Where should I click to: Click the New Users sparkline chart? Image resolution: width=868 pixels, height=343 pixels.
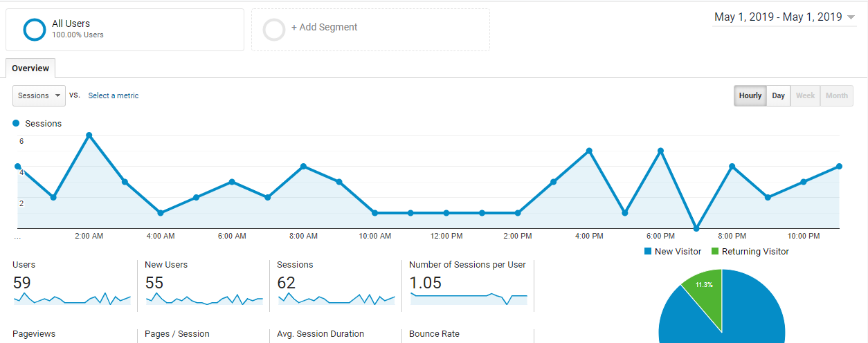click(204, 299)
